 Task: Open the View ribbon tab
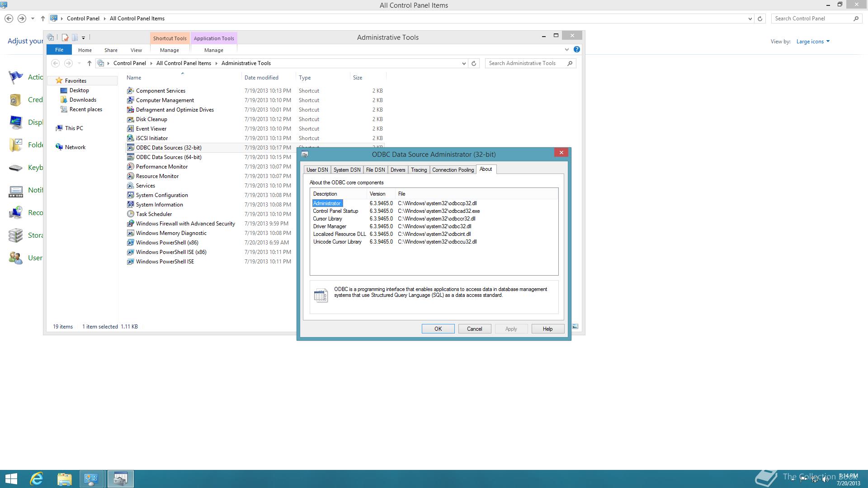tap(136, 50)
